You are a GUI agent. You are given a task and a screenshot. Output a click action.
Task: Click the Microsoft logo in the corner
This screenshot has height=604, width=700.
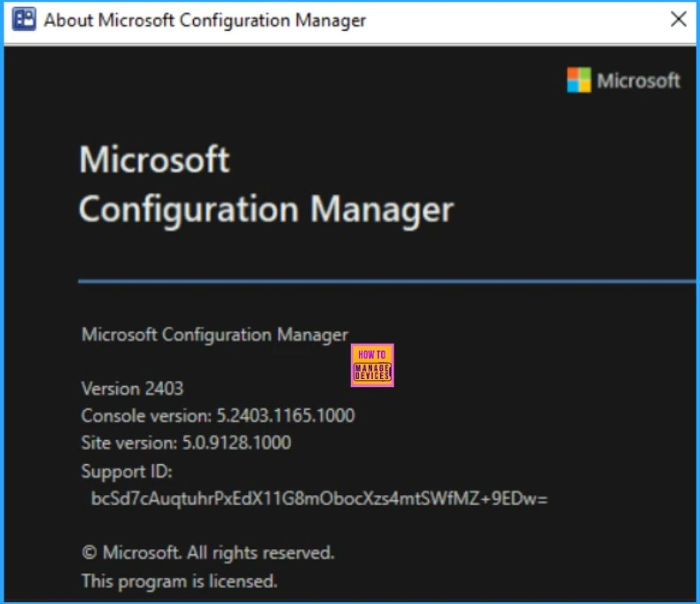pos(624,81)
